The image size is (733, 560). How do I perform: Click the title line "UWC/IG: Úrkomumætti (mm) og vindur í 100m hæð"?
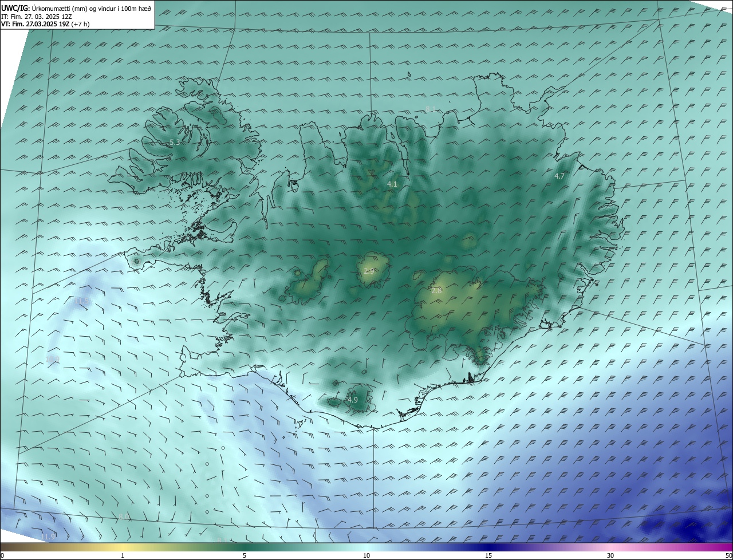(x=76, y=9)
